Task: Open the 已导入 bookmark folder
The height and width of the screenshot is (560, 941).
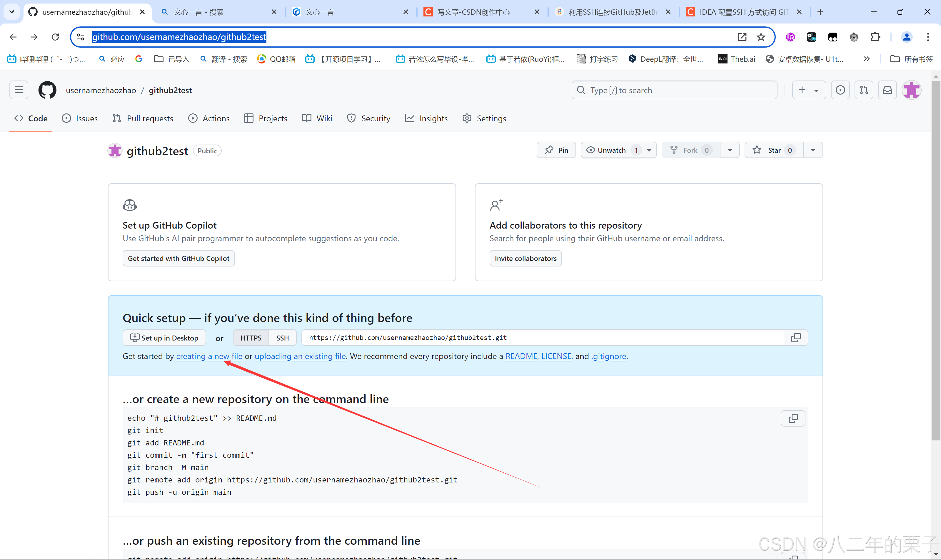Action: coord(172,59)
